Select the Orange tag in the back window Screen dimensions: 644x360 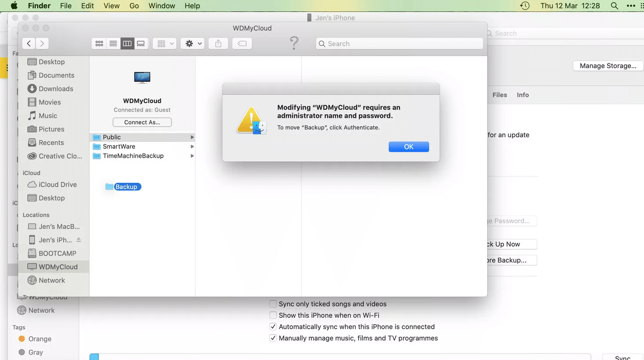(35, 339)
